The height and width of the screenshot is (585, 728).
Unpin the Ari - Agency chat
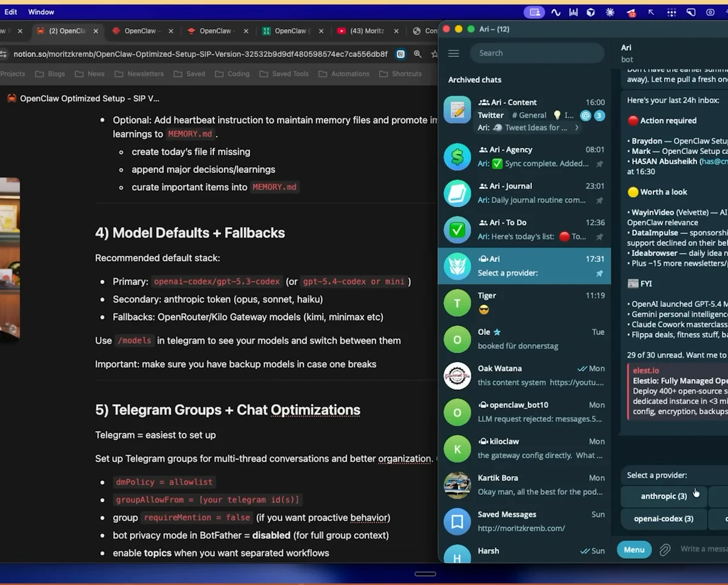pos(599,164)
